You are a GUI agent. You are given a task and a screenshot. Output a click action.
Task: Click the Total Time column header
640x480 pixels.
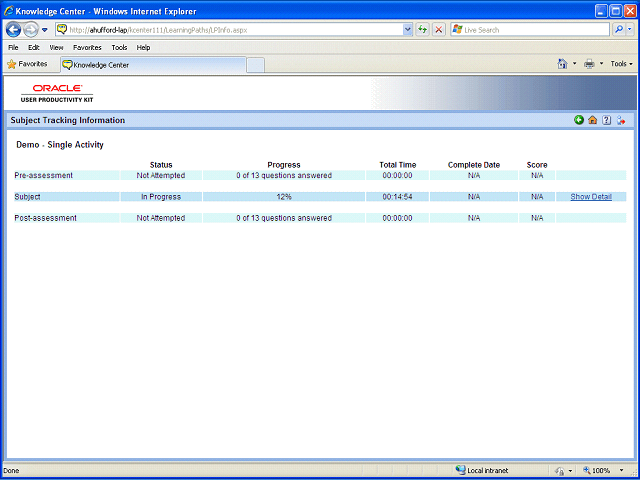point(398,165)
